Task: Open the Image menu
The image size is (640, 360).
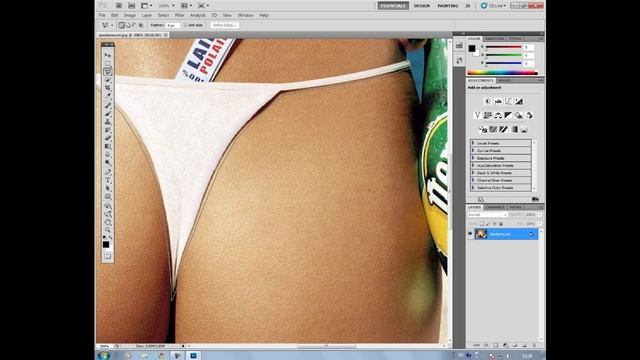Action: click(x=130, y=15)
